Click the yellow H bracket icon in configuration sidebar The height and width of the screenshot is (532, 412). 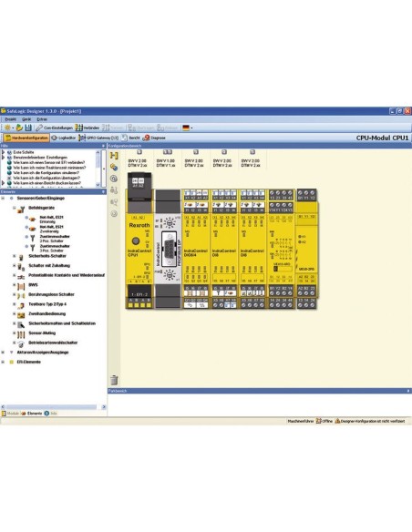pos(114,156)
